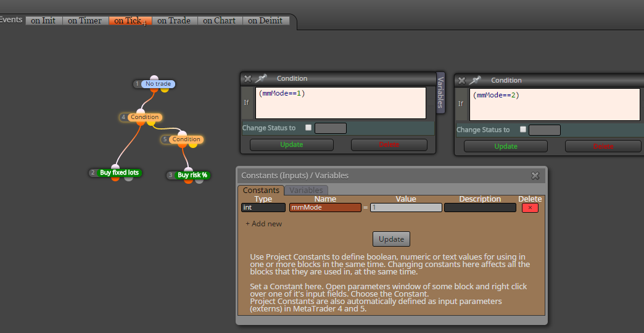
Task: Enable Change Status checkbox in mmMode==2 panel
Action: point(523,129)
